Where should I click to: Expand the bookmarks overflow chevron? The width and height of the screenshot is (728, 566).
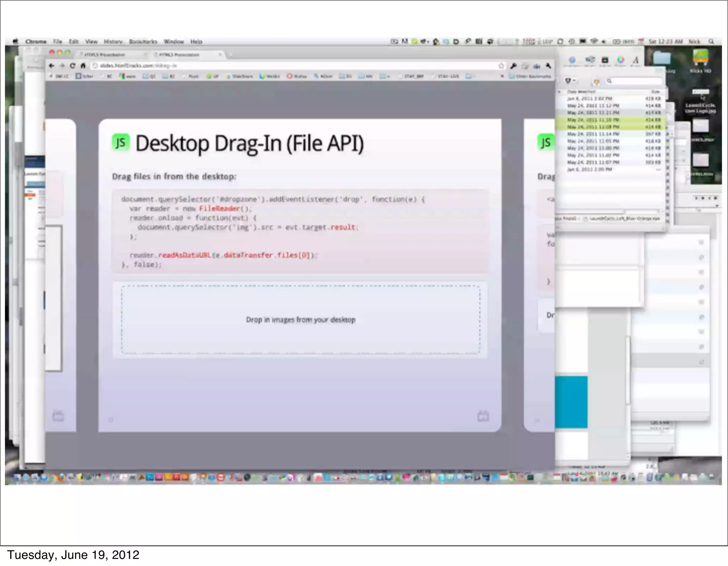(502, 76)
